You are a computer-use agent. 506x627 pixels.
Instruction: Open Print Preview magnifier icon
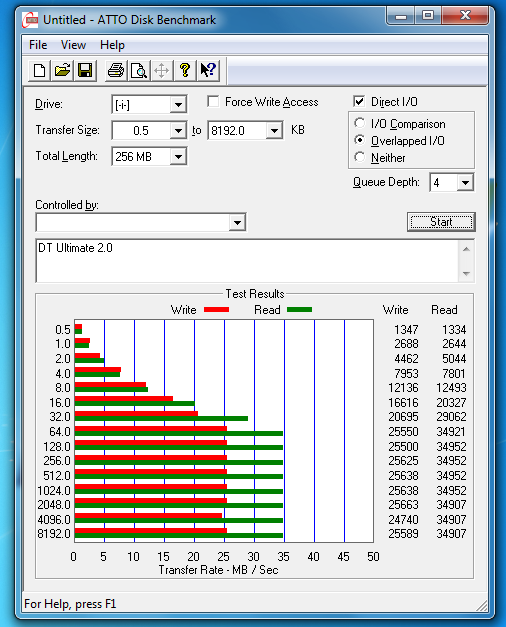pos(139,71)
